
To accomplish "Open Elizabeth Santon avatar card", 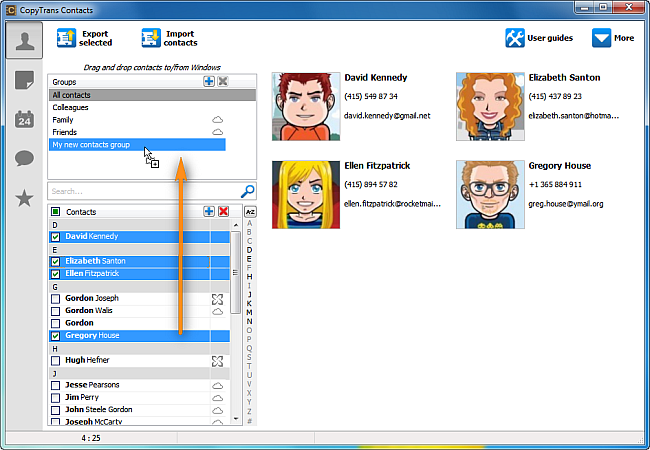I will (x=490, y=106).
